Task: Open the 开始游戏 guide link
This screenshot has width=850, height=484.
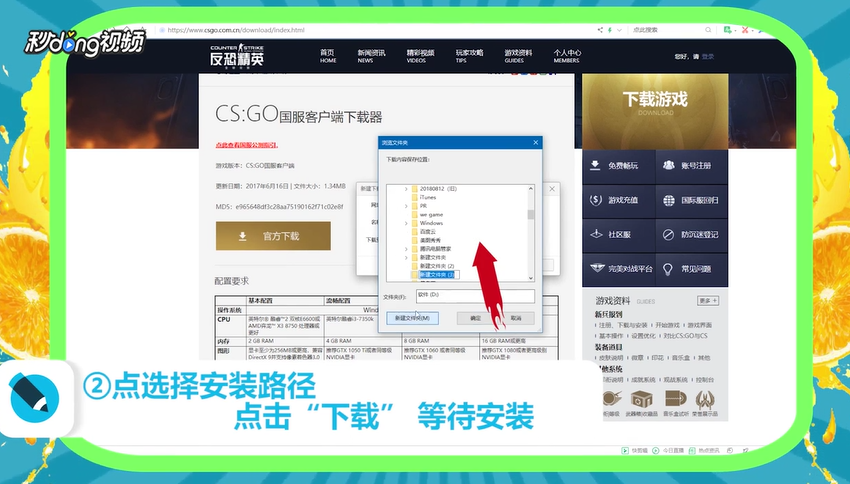Action: pos(667,325)
